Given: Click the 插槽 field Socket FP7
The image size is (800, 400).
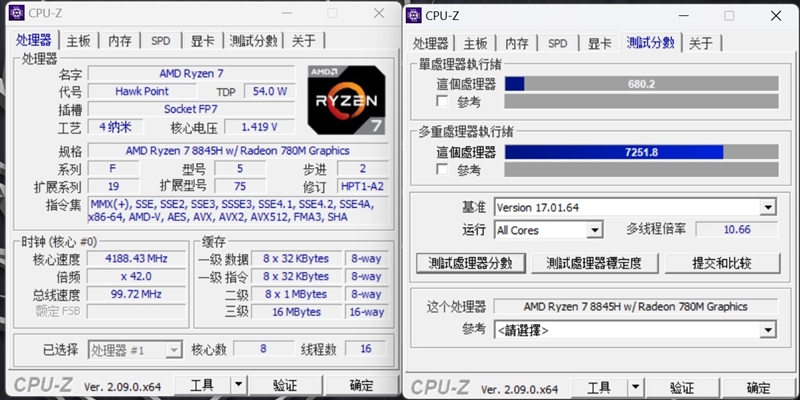Looking at the screenshot, I should tap(191, 109).
